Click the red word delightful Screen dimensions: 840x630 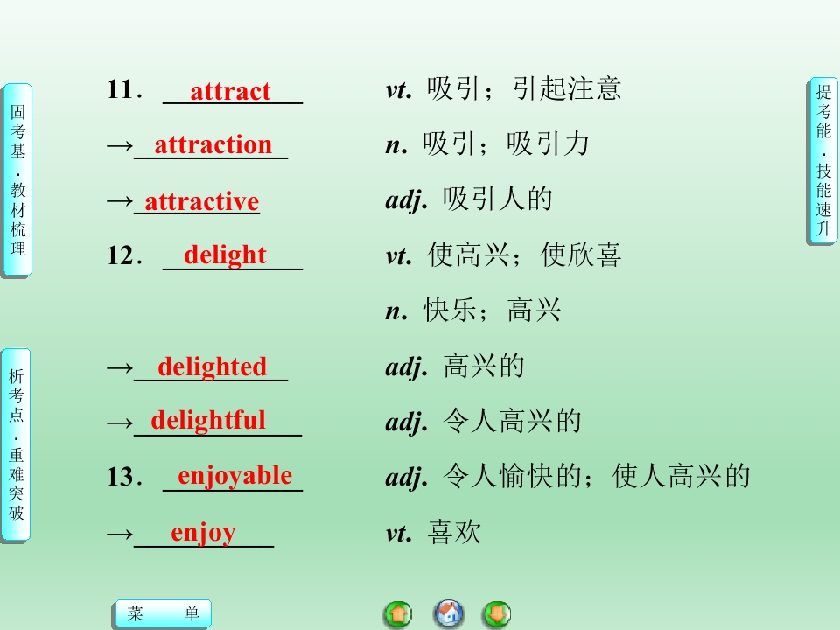pos(208,421)
